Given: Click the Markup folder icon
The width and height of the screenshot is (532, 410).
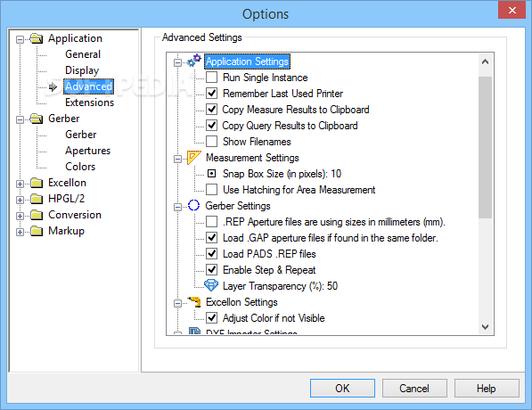Looking at the screenshot, I should pyautogui.click(x=37, y=231).
